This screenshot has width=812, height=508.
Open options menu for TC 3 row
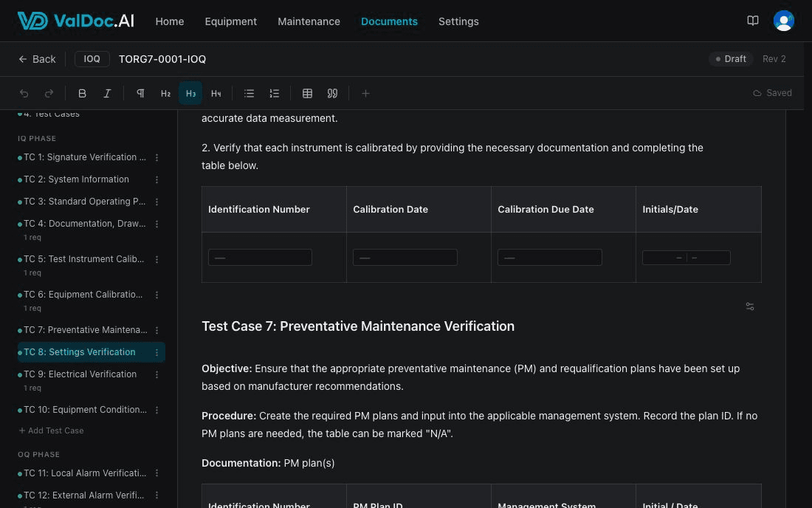pos(157,202)
